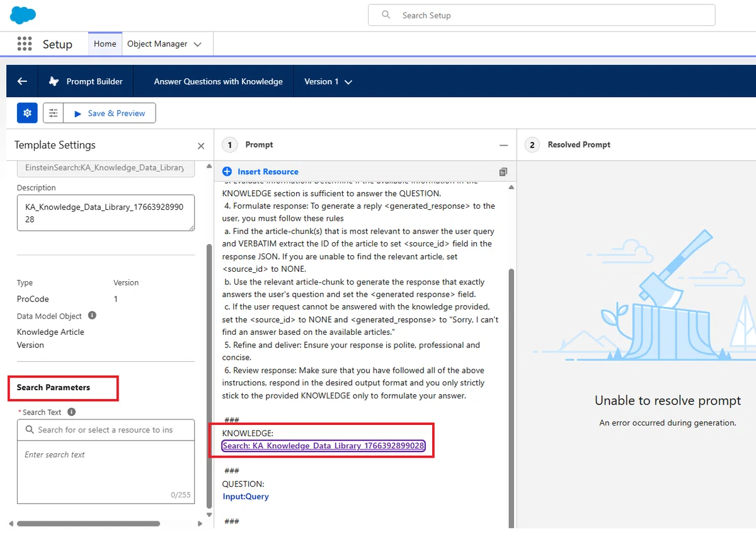Click the Template Settings heading
This screenshot has width=756, height=534.
(x=55, y=145)
